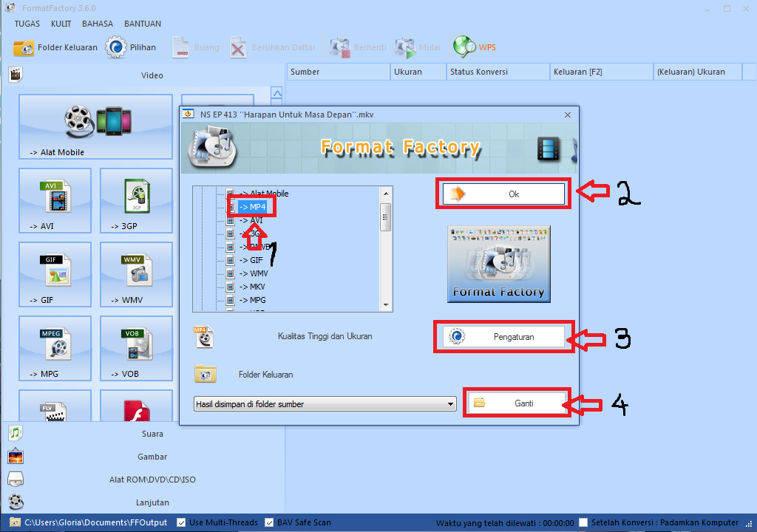
Task: Toggle Use Multi-Threads checkbox
Action: (x=182, y=522)
